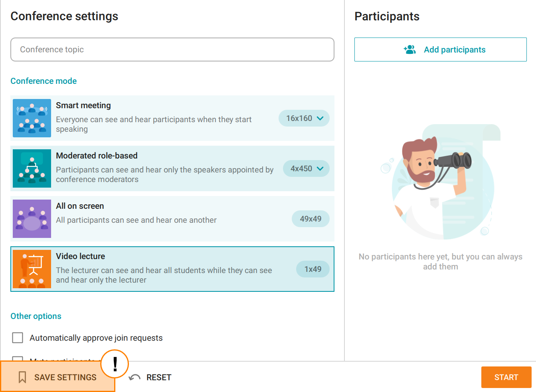The height and width of the screenshot is (392, 536).
Task: Click the 49x49 capacity badge
Action: point(311,219)
